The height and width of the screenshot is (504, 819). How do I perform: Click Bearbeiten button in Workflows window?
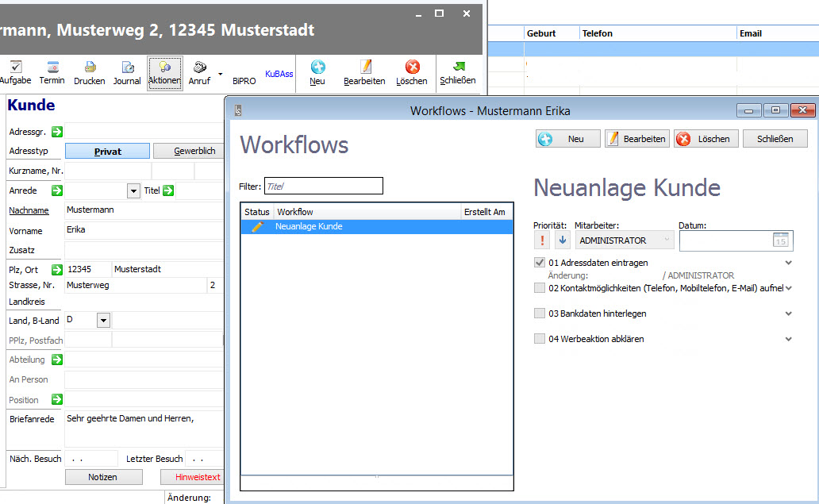pyautogui.click(x=636, y=139)
